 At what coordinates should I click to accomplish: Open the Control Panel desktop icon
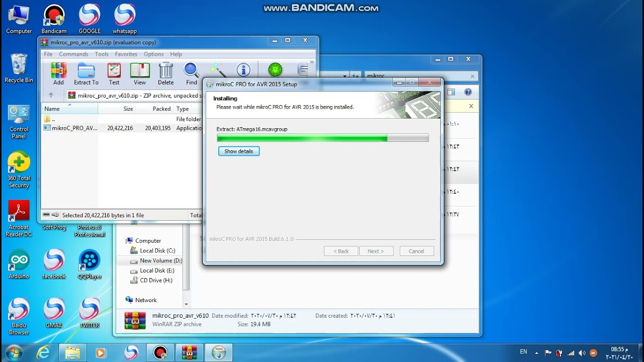pyautogui.click(x=19, y=122)
